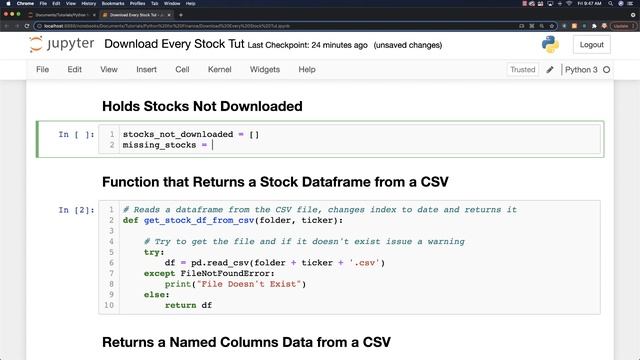
Task: Click the except FileNotFoundError line
Action: point(209,273)
